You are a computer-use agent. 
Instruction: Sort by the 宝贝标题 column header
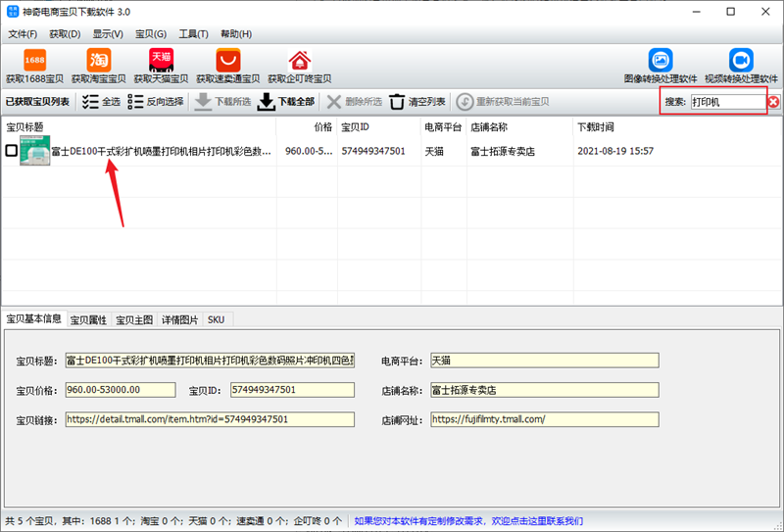(x=139, y=127)
